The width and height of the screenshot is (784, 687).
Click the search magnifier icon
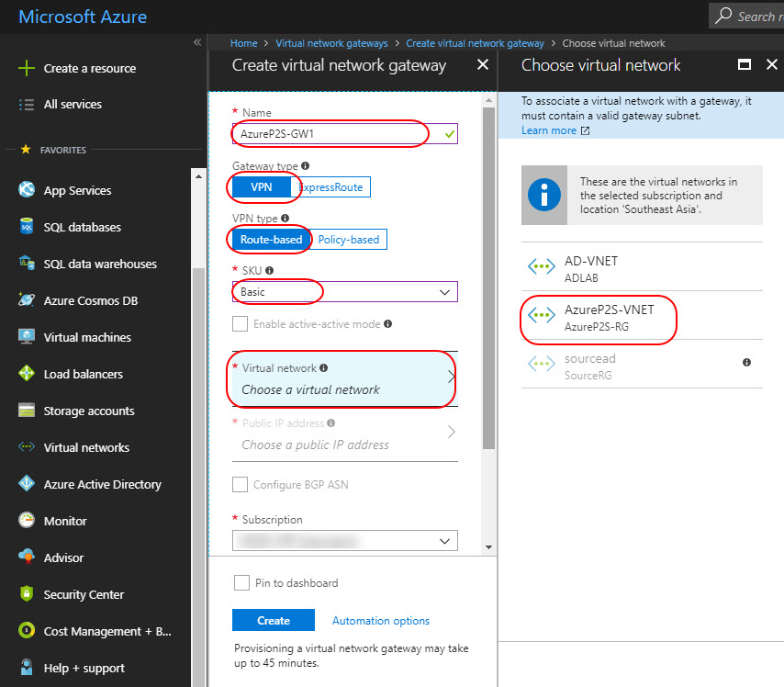723,16
